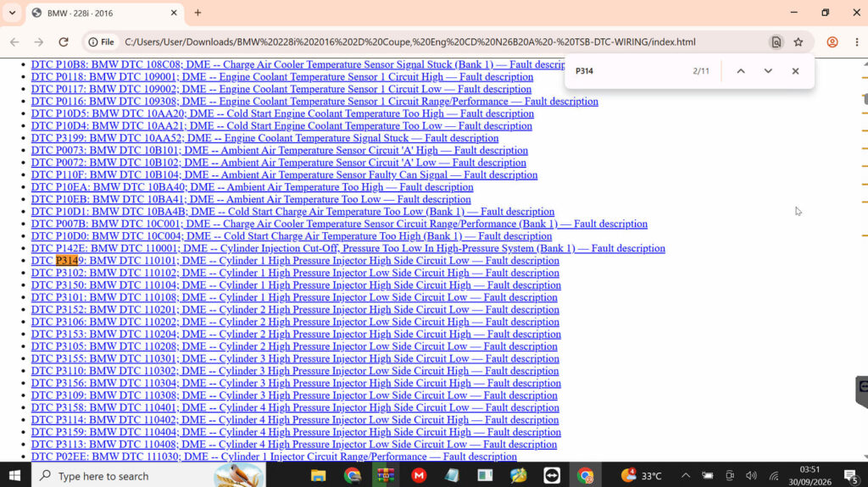Image resolution: width=868 pixels, height=487 pixels.
Task: Open the volume speaker tray icon
Action: point(751,475)
